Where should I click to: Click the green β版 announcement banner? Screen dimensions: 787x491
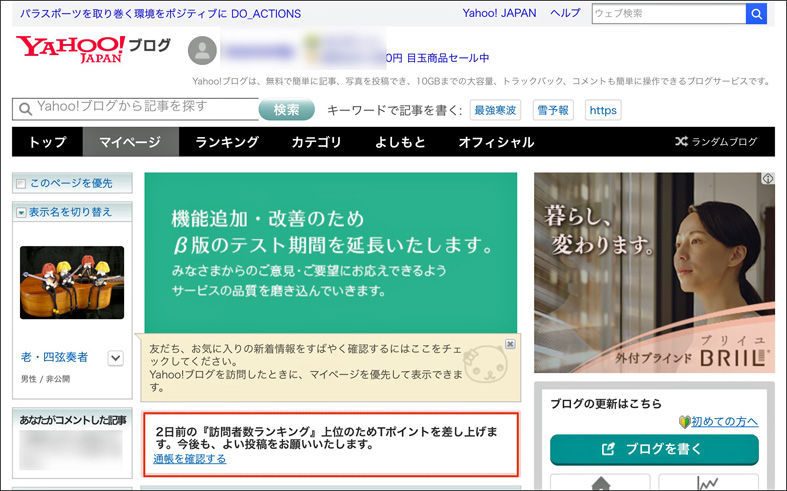pyautogui.click(x=331, y=253)
